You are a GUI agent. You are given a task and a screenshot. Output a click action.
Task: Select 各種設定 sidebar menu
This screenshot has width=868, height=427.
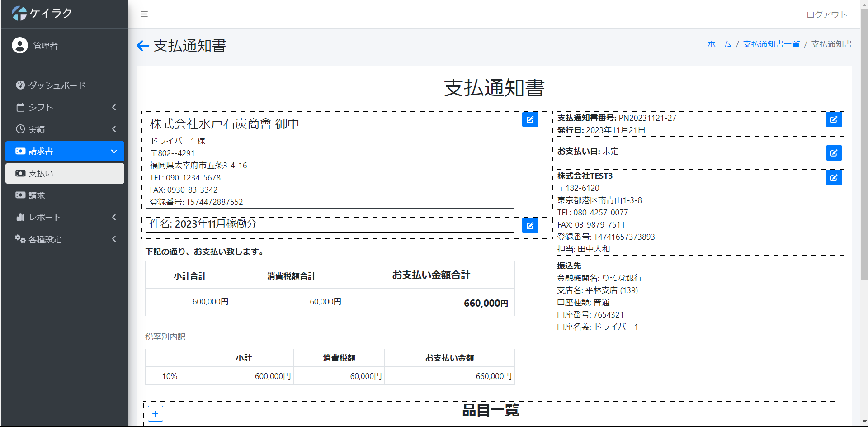65,239
